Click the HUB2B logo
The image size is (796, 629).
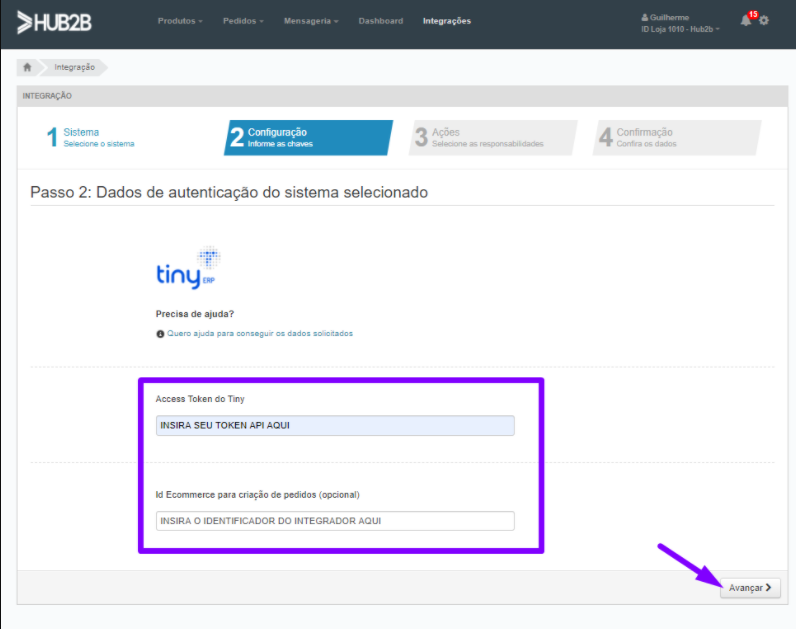pyautogui.click(x=54, y=22)
